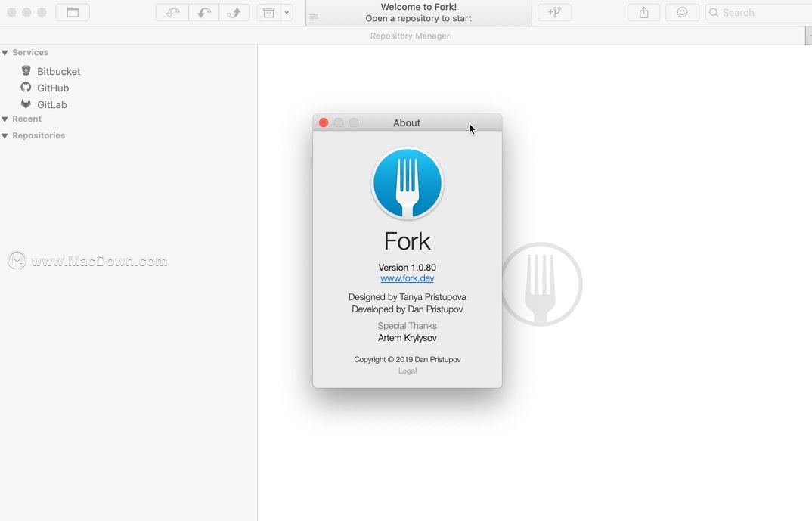Open the Stash dropdown arrow

[287, 12]
